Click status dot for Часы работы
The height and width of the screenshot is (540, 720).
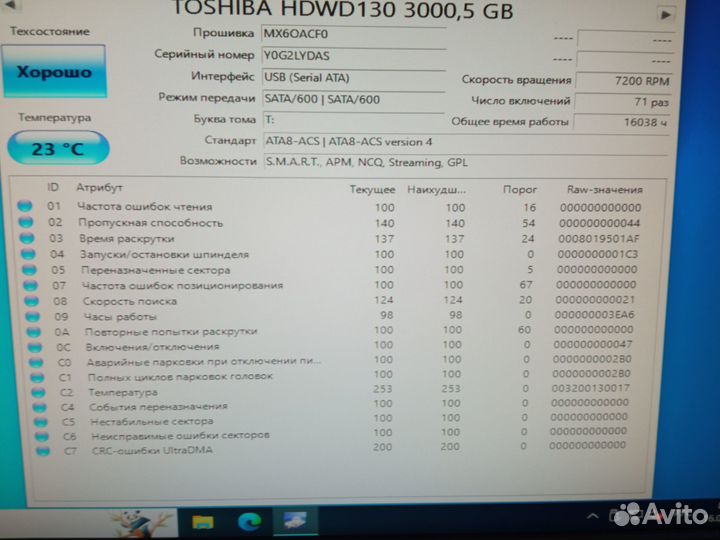[x=33, y=316]
